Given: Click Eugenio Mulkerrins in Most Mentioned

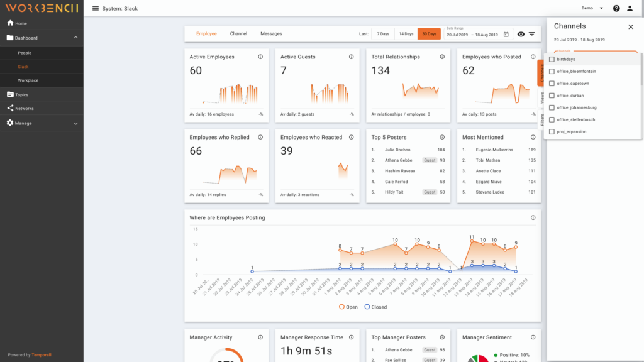Looking at the screenshot, I should (x=494, y=150).
